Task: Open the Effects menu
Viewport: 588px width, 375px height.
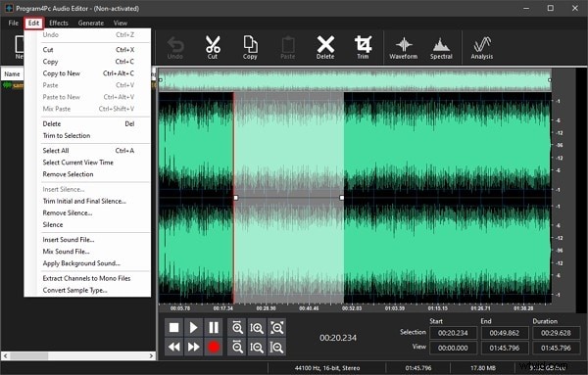Action: [59, 23]
